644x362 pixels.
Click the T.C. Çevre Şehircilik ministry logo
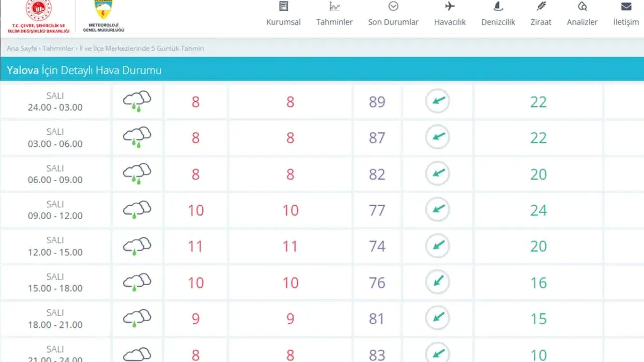coord(38,16)
